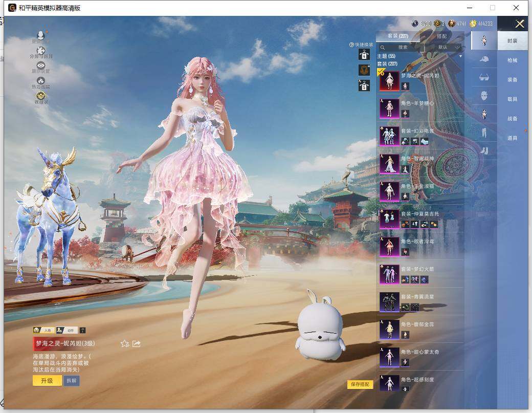Open the 装备 side tab

coord(513,79)
